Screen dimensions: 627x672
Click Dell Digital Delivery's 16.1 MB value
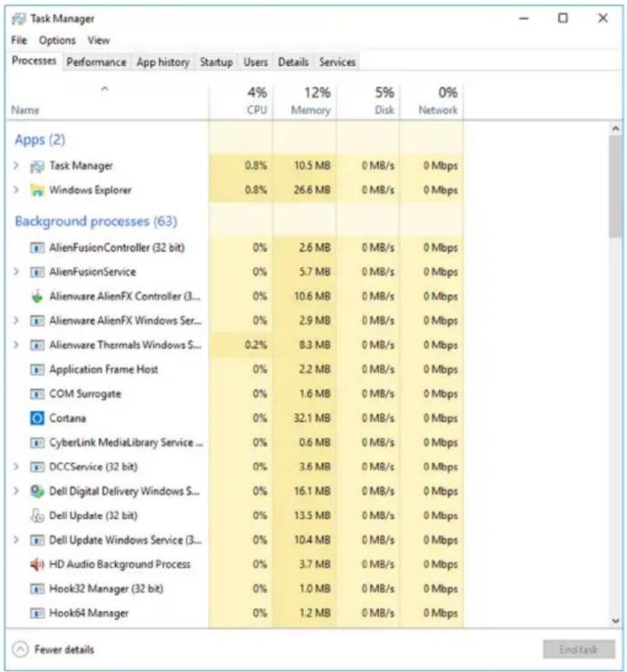(312, 491)
